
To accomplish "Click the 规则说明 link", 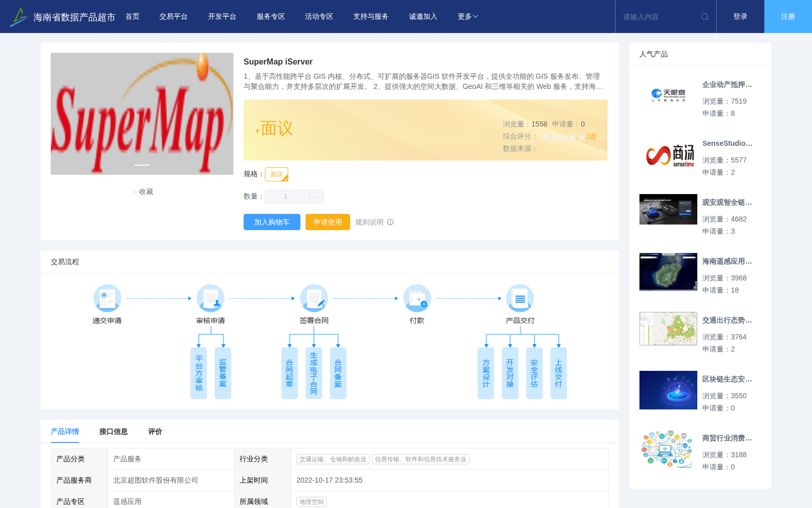I will pos(369,222).
